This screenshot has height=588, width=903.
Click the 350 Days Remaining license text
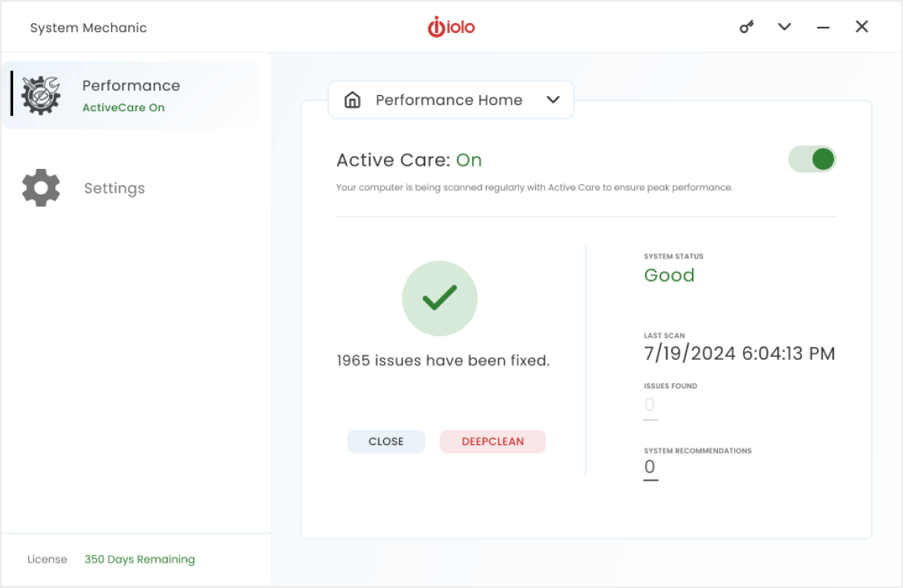click(x=140, y=560)
